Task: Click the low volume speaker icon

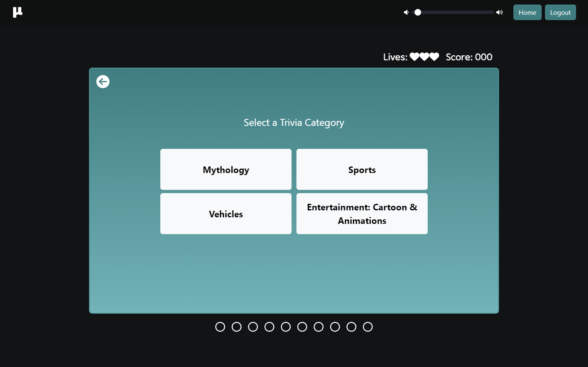Action: [x=406, y=12]
